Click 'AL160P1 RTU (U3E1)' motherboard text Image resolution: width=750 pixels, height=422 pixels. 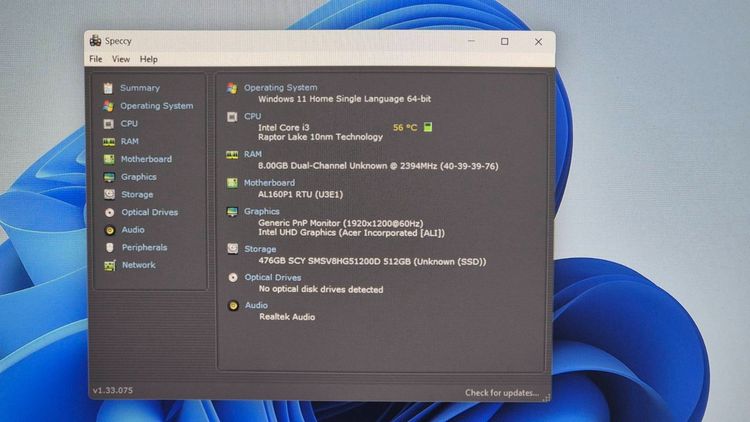[x=300, y=194]
